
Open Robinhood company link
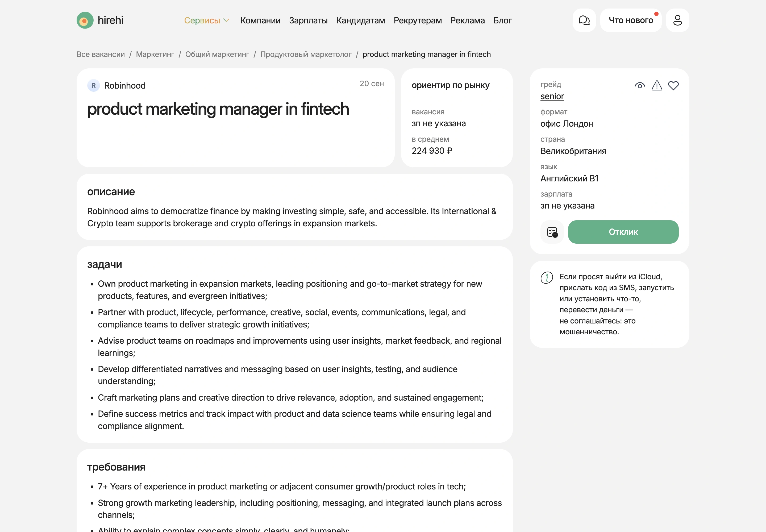coord(125,86)
